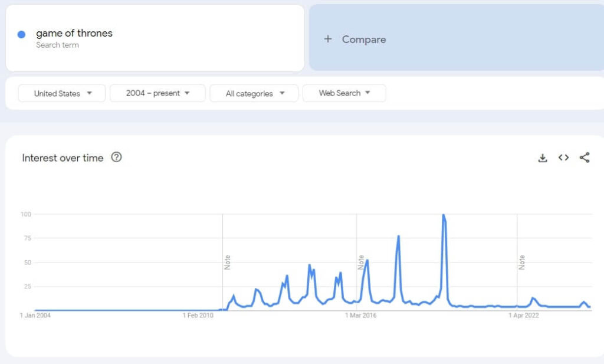The image size is (604, 364).
Task: Click the '100' y-axis label
Action: (x=26, y=214)
